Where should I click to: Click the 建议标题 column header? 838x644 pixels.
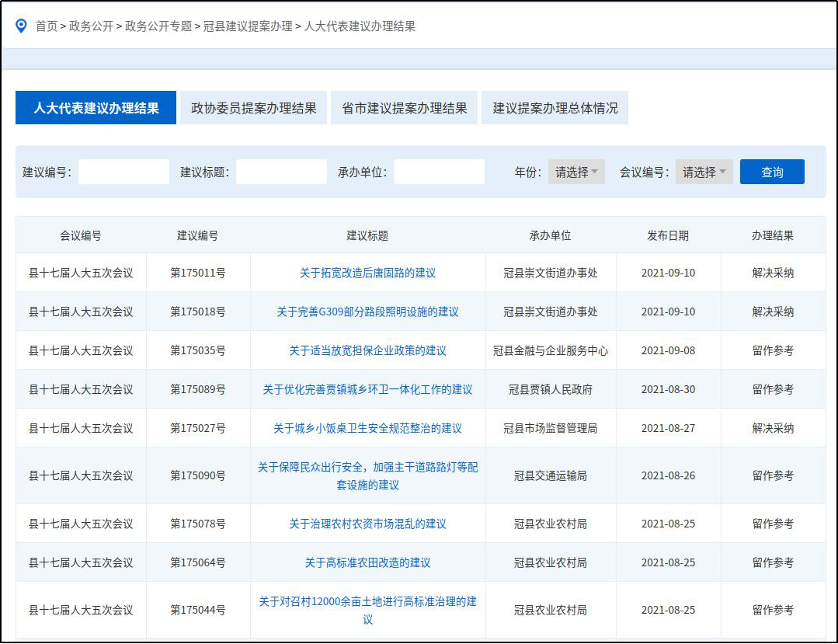[x=367, y=235]
